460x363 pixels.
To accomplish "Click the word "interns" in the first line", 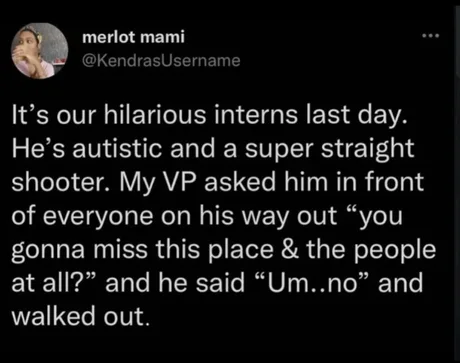I will [x=256, y=115].
